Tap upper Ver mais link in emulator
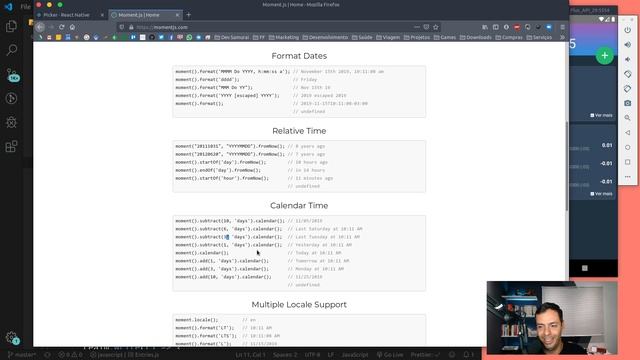This screenshot has height=360, width=640. (x=601, y=116)
